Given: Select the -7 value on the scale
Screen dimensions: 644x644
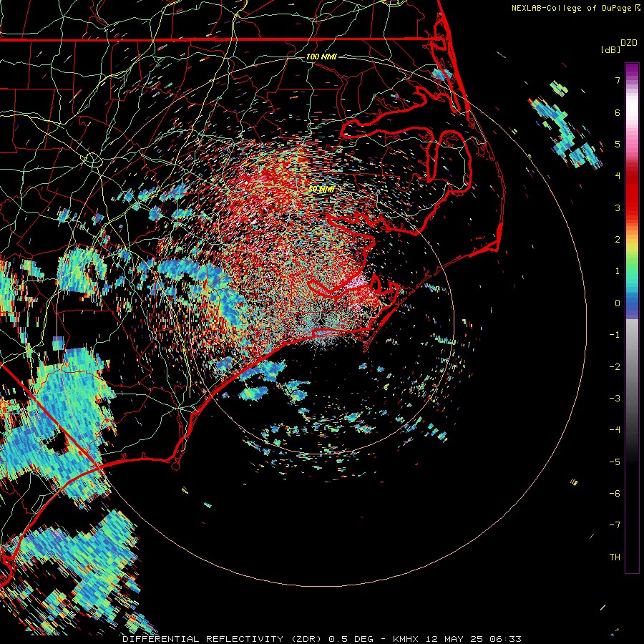Looking at the screenshot, I should 615,525.
